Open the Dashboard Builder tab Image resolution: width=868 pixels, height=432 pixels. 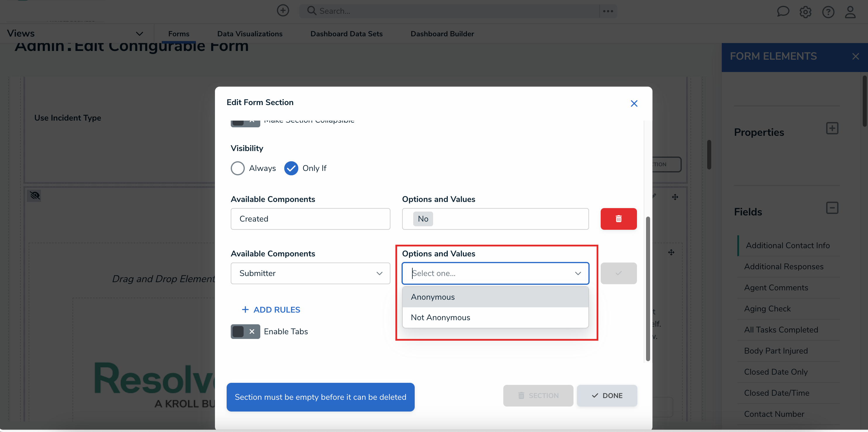pos(442,34)
